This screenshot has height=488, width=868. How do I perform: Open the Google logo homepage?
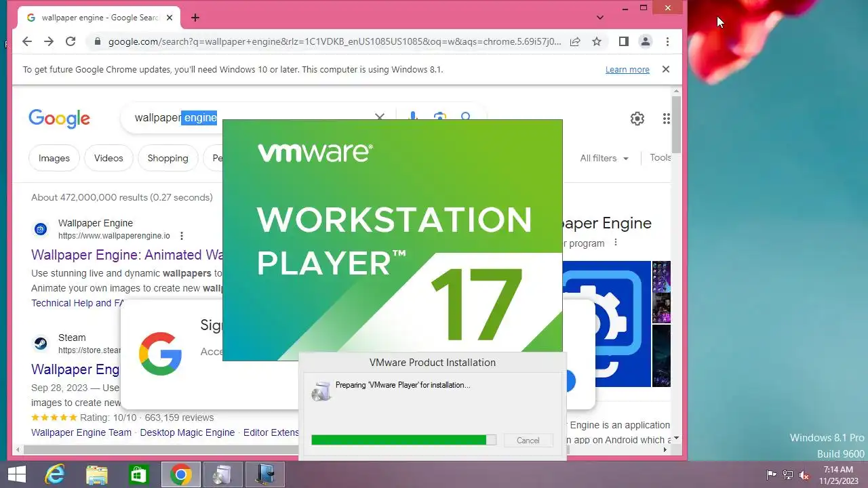coord(59,119)
